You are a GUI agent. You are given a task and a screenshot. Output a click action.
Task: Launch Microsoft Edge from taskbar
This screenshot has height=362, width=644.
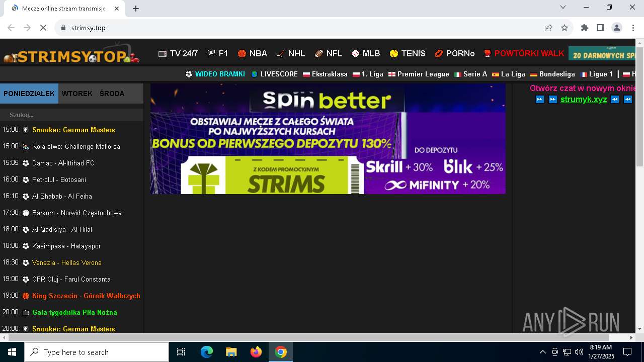click(x=207, y=352)
